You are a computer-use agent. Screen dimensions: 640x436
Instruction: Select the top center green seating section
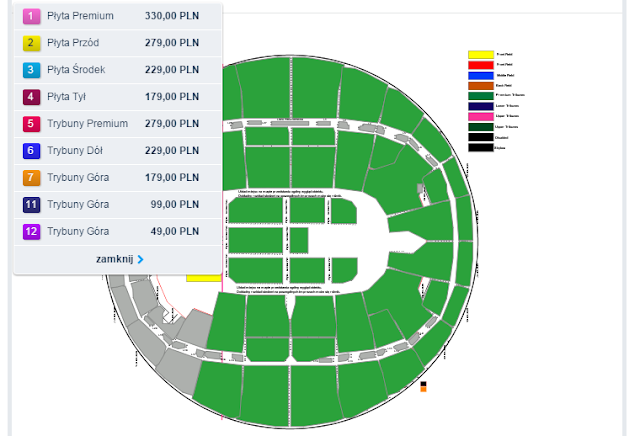(316, 88)
